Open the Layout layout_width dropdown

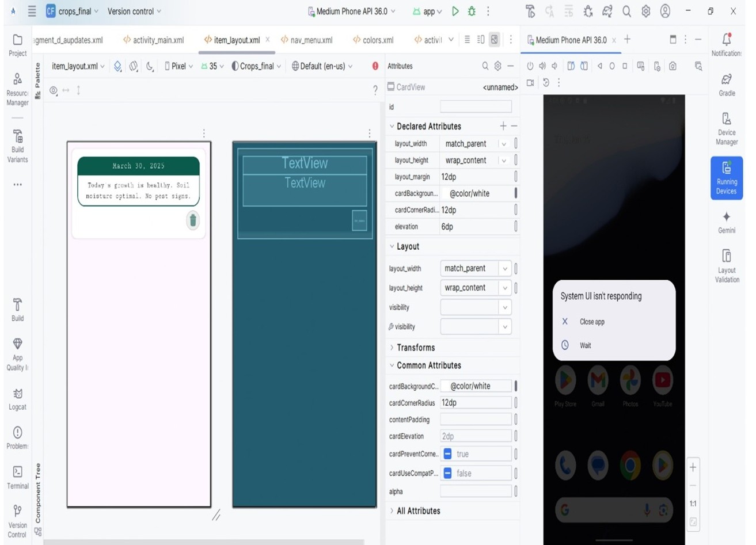[x=504, y=269]
